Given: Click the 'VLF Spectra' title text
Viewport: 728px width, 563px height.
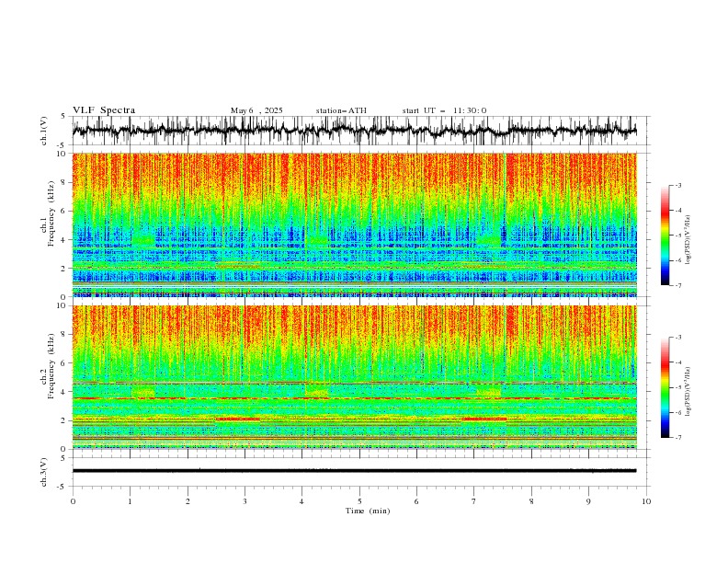Looking at the screenshot, I should [x=104, y=110].
